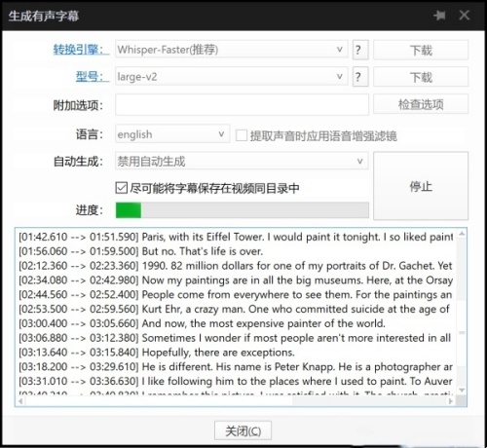Close the dialog with the X icon
Screen dimensions: 487x448
coord(465,15)
